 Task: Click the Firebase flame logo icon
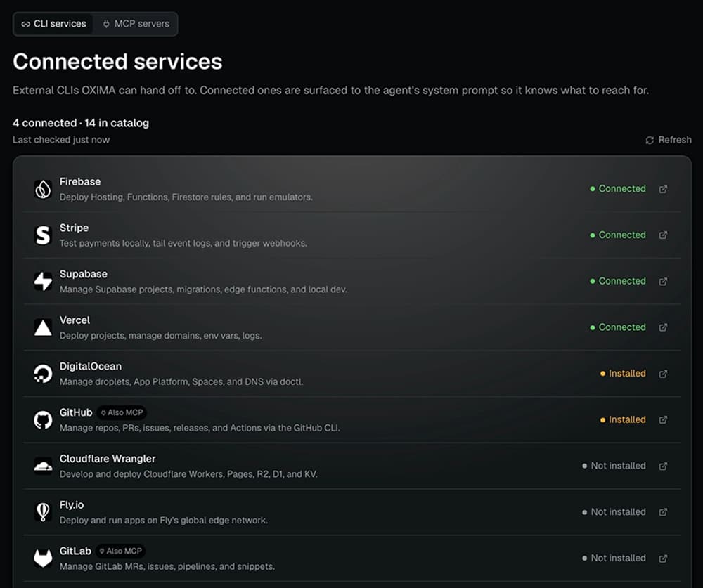43,189
